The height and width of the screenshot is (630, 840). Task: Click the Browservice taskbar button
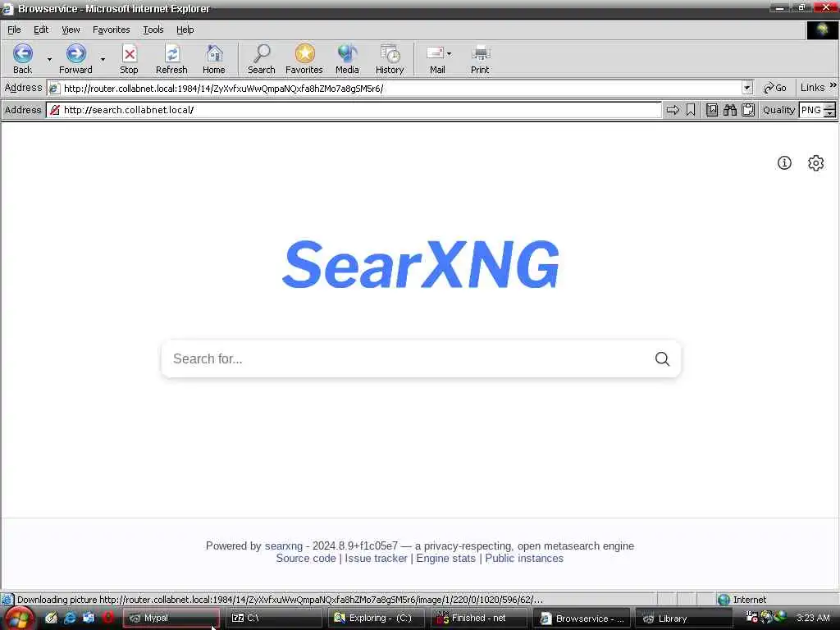[x=582, y=619]
